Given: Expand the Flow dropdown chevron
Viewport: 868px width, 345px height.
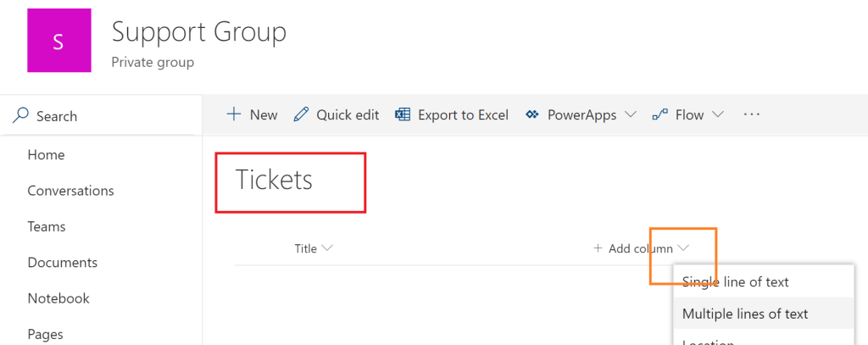Looking at the screenshot, I should 718,114.
